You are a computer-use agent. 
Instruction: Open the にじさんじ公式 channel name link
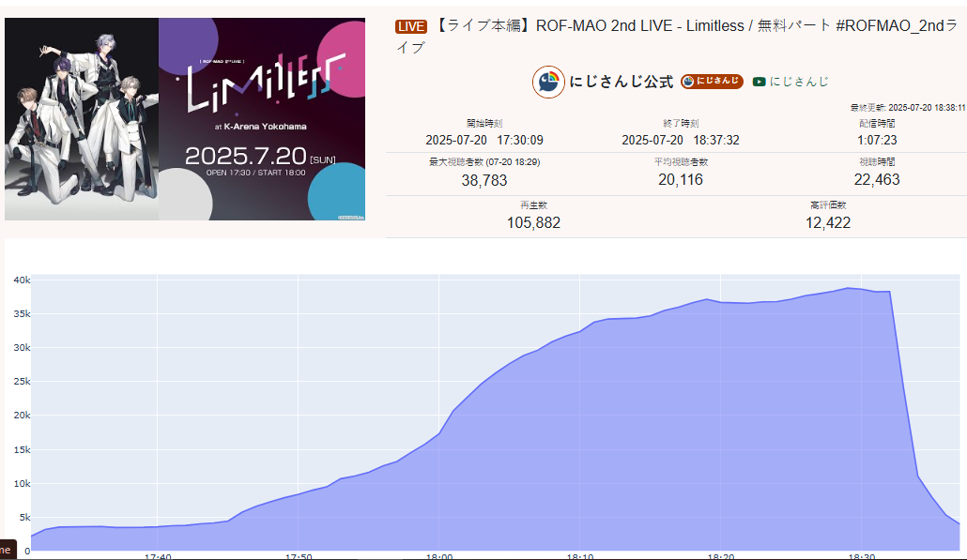(621, 82)
